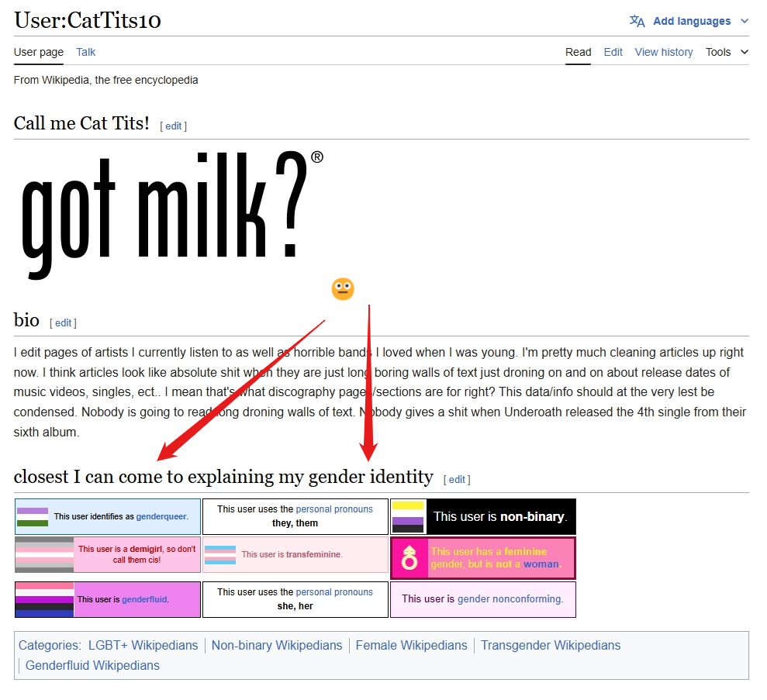Click the text 'This user is non-binary.'
Image resolution: width=767 pixels, height=700 pixels.
point(500,517)
